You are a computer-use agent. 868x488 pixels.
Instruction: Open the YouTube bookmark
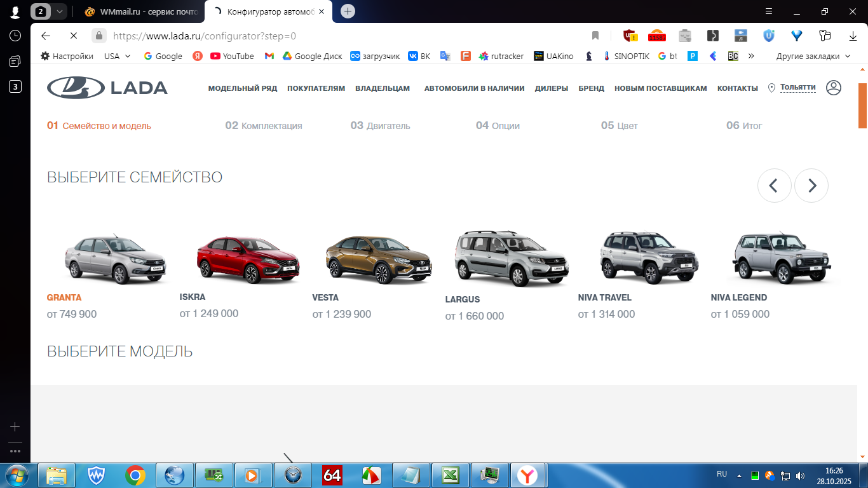[232, 56]
